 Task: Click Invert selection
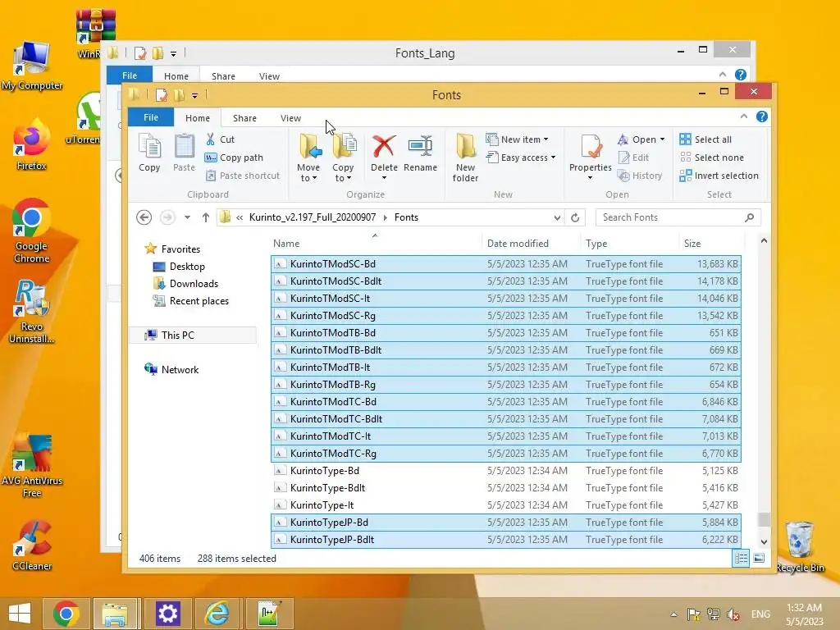[719, 176]
